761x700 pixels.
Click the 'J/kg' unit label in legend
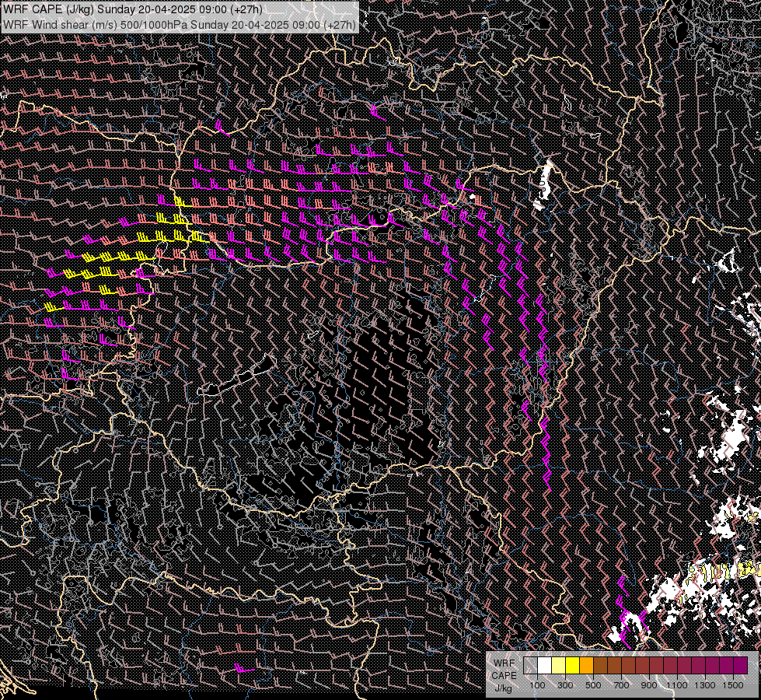(503, 689)
